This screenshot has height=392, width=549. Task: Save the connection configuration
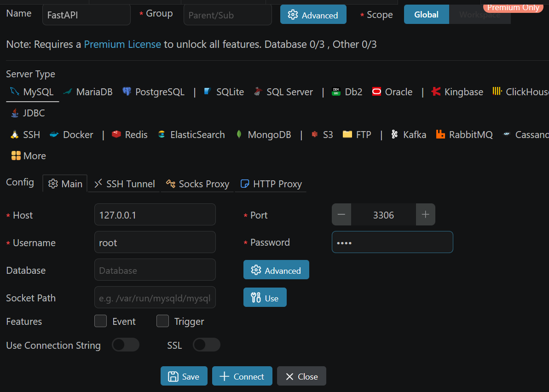[184, 376]
